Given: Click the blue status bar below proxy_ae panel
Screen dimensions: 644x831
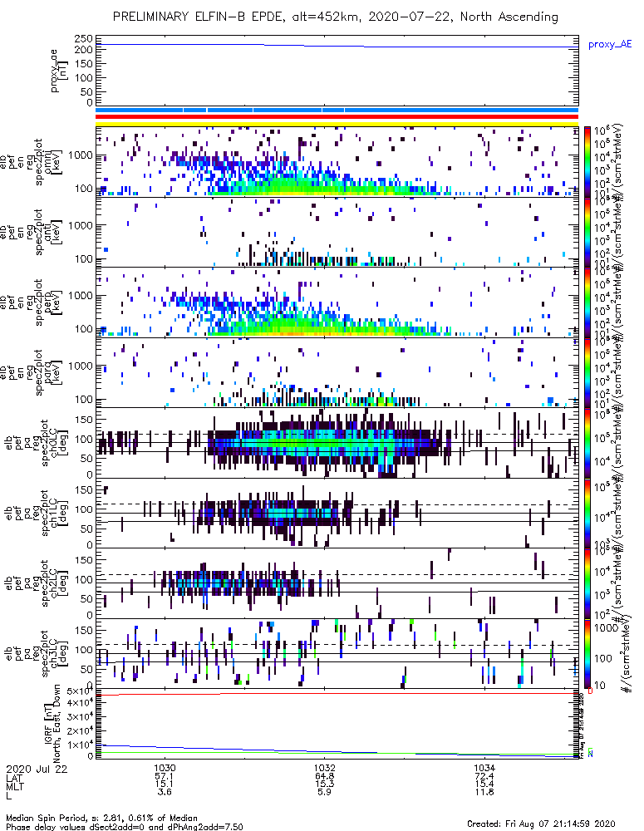Looking at the screenshot, I should 337,111.
